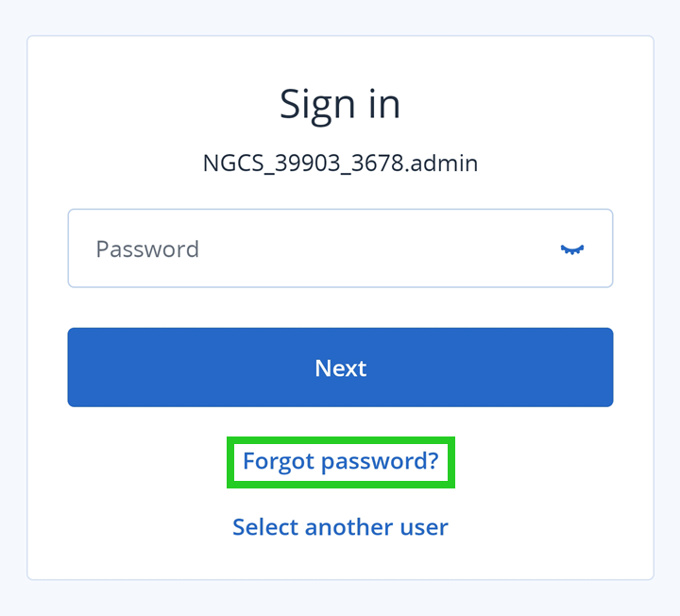
Task: Unmask the password using the eye icon
Action: 572,249
